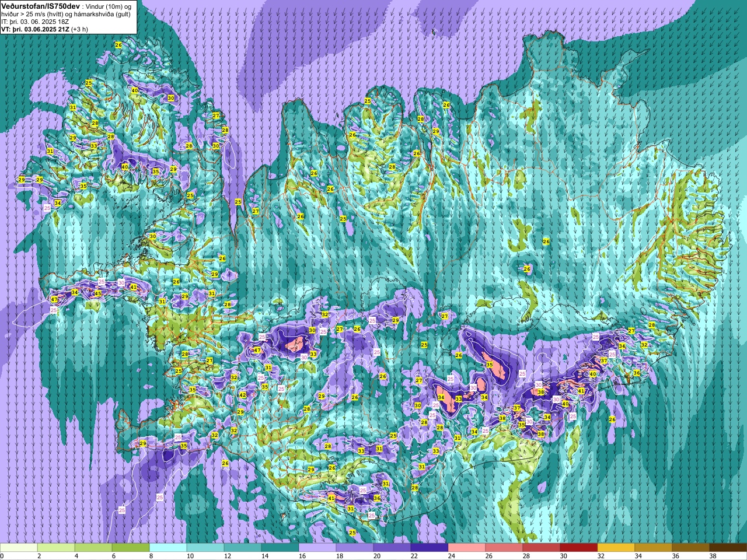The image size is (747, 560).
Task: Click the 16–18 m/s lavender legend swatch
Action: pos(317,548)
